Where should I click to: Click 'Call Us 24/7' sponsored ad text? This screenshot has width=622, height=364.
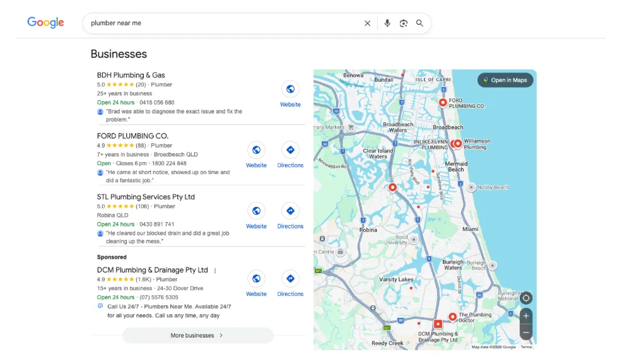pos(169,311)
